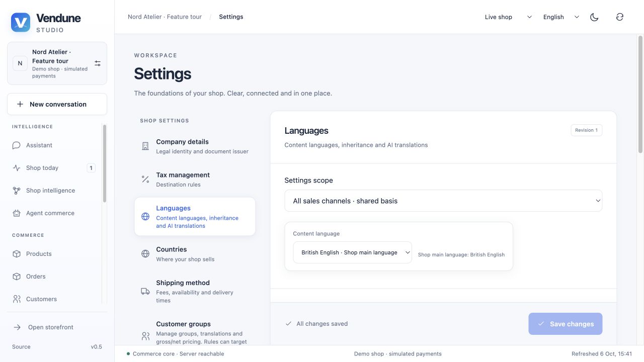Click the Shop today pulse icon
Screen dimensions: 644x362
point(17,168)
